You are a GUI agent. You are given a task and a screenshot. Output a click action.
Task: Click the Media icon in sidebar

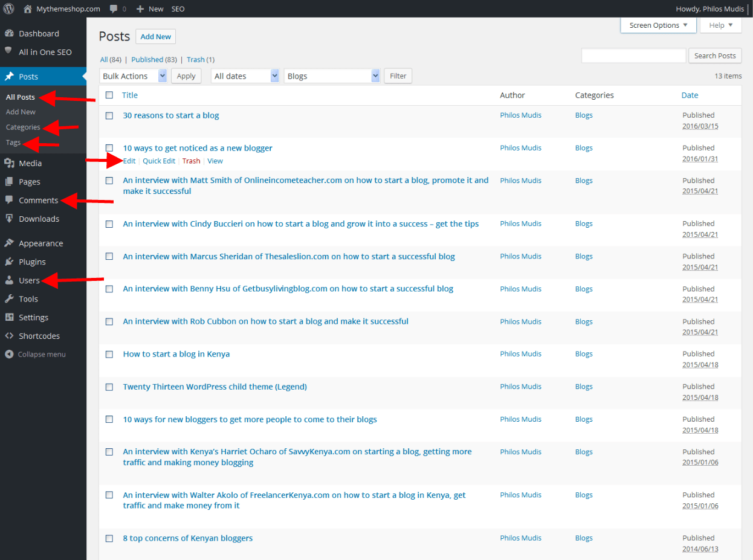point(9,163)
